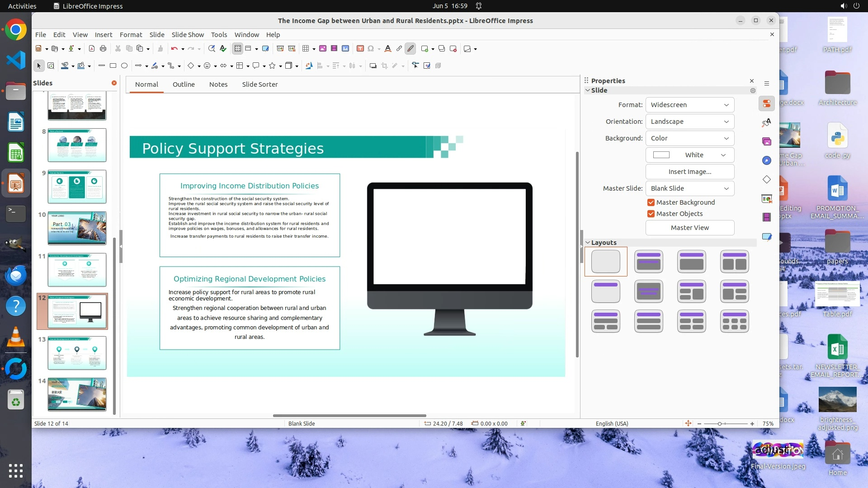Select the Rectangle shape tool
This screenshot has height=488, width=868.
113,66
